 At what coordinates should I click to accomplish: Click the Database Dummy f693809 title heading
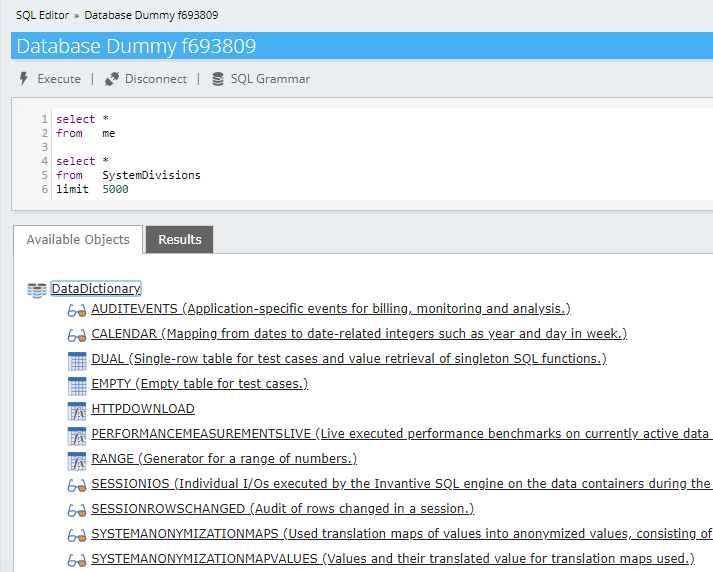(136, 46)
